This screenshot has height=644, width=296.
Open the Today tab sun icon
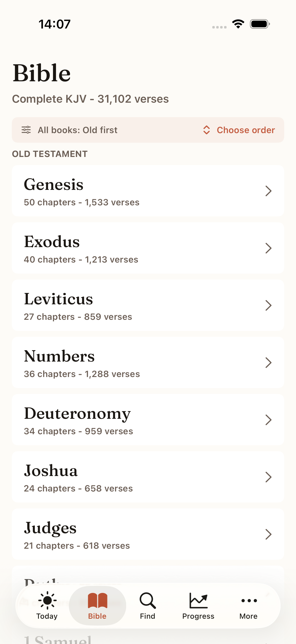pyautogui.click(x=47, y=600)
